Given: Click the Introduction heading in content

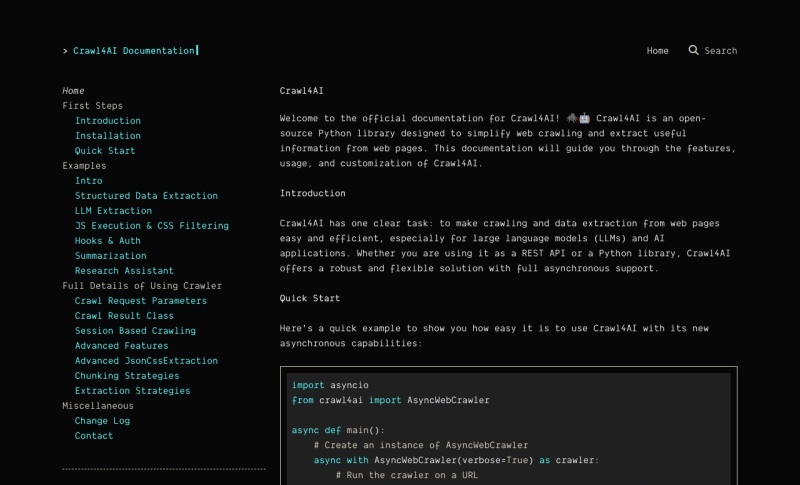Looking at the screenshot, I should point(312,193).
